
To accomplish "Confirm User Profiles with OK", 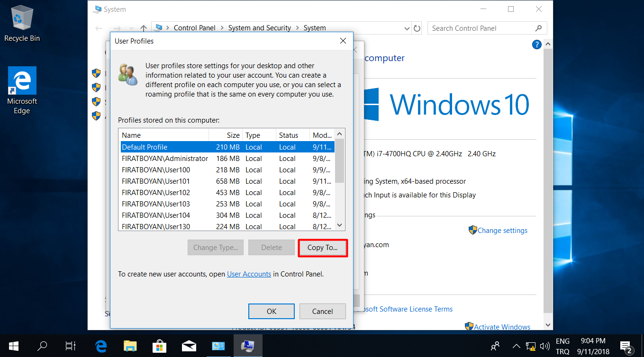I will [272, 311].
